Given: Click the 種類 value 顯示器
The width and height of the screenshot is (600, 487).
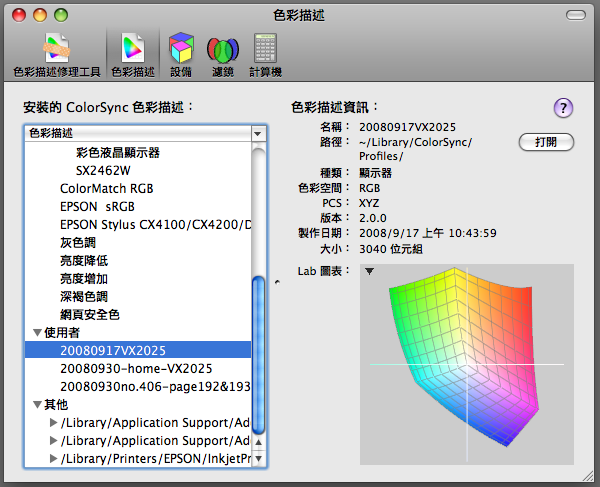Looking at the screenshot, I should pyautogui.click(x=375, y=173).
